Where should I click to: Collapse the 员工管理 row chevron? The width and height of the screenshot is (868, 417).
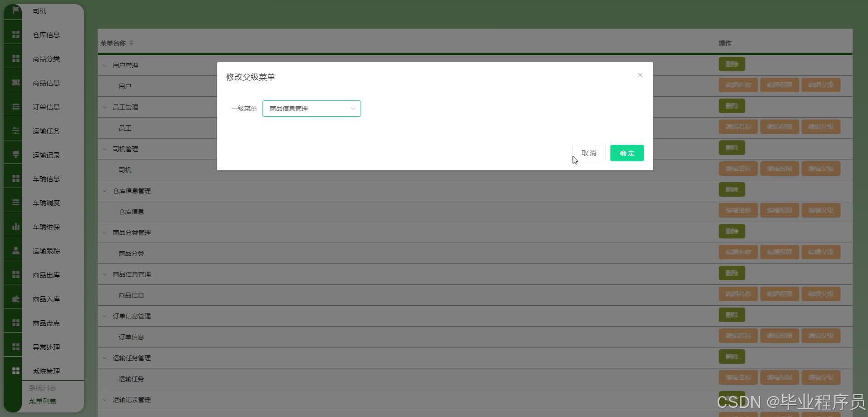click(x=104, y=107)
